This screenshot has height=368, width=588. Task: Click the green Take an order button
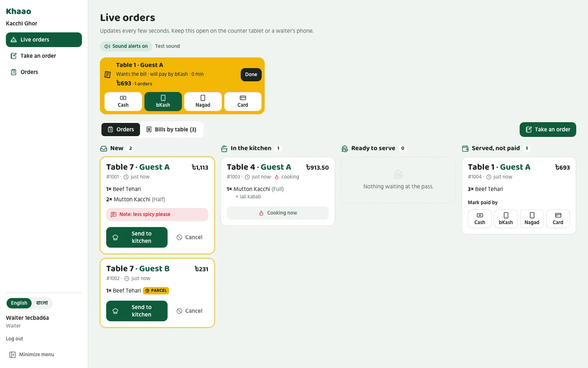(x=548, y=130)
